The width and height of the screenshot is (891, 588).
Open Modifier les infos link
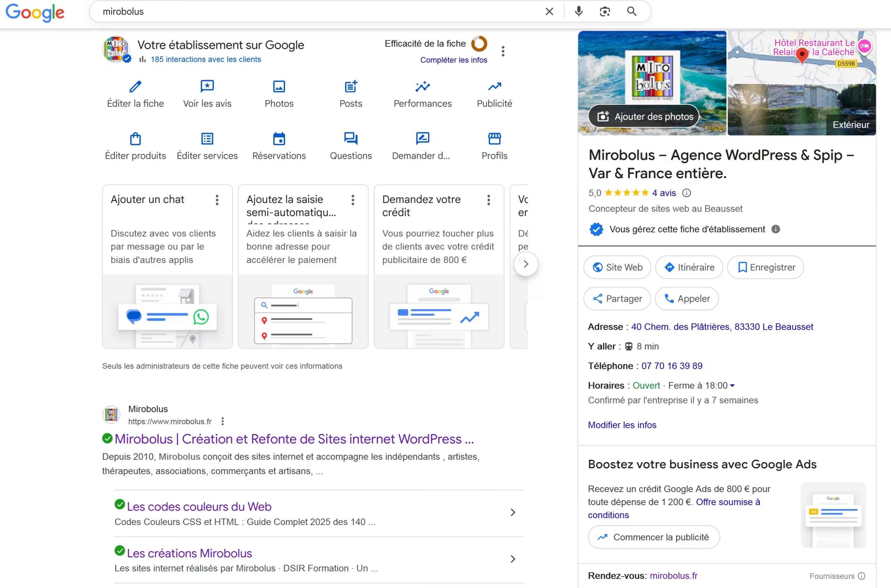(x=622, y=425)
